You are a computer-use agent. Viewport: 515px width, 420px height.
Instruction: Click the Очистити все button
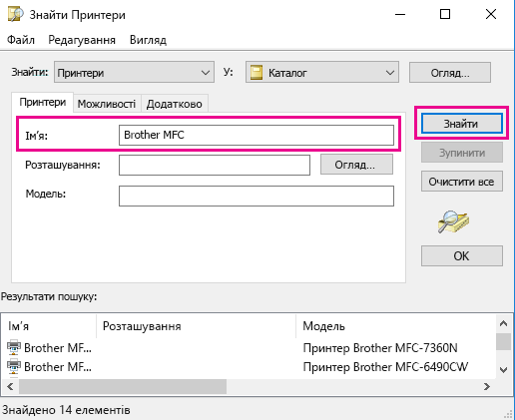(x=461, y=182)
